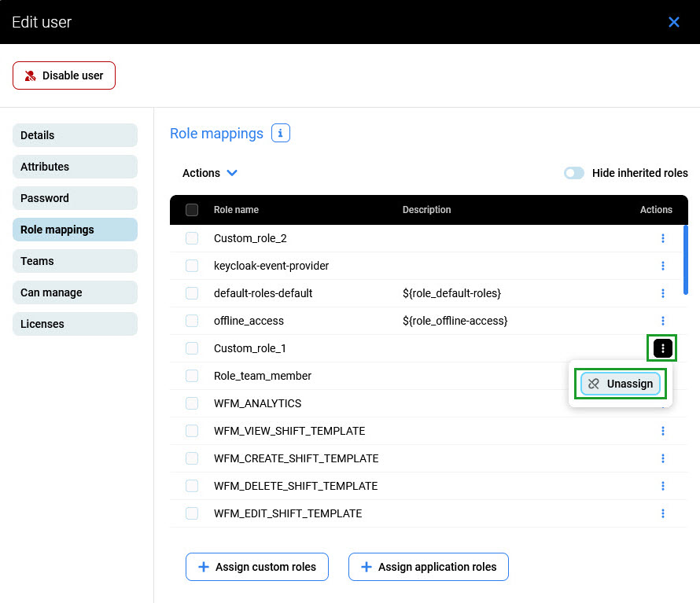The height and width of the screenshot is (603, 700).
Task: Open three-dot menu for keycloak-event-provider
Action: coord(663,266)
